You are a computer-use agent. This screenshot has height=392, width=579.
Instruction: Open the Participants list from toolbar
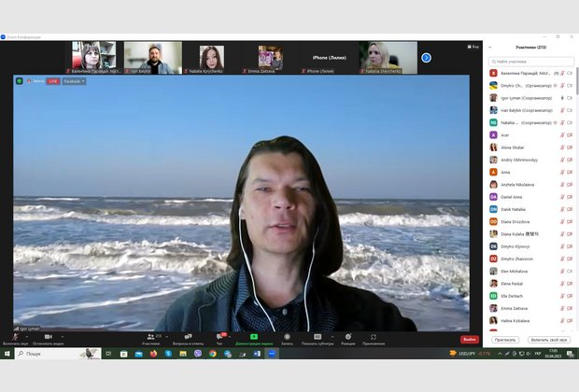150,336
